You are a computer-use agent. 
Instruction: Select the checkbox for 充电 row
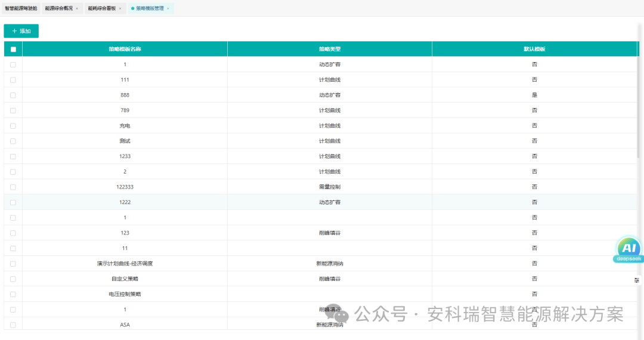(x=13, y=126)
